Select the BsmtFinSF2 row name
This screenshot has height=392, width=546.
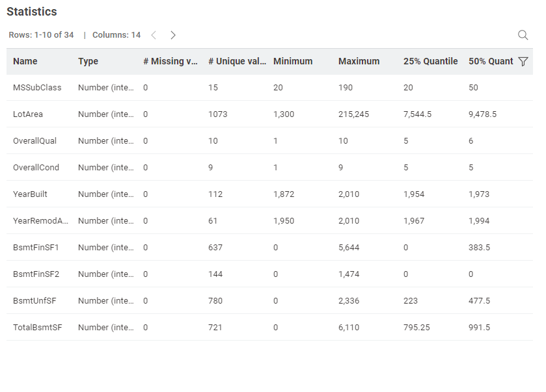click(36, 274)
